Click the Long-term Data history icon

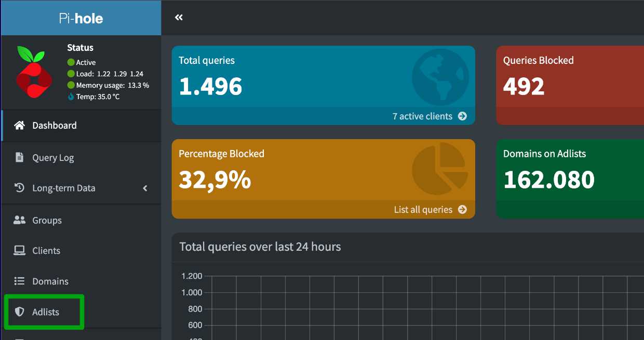click(x=19, y=188)
